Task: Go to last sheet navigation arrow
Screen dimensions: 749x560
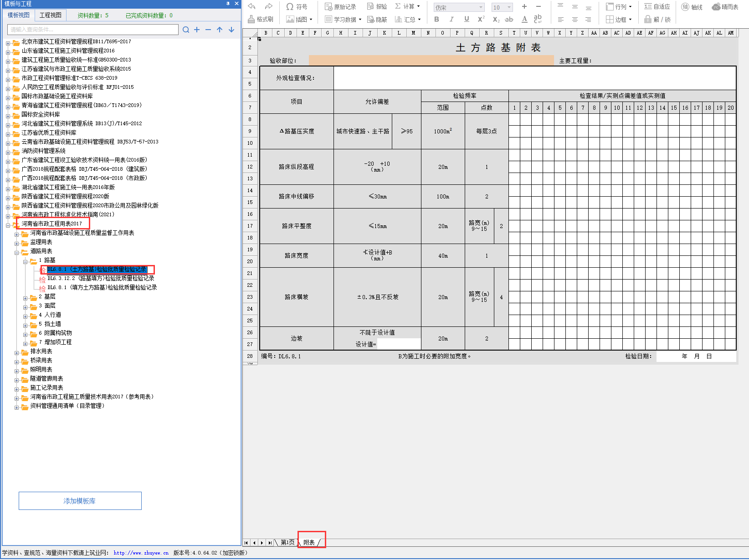Action: (x=270, y=543)
